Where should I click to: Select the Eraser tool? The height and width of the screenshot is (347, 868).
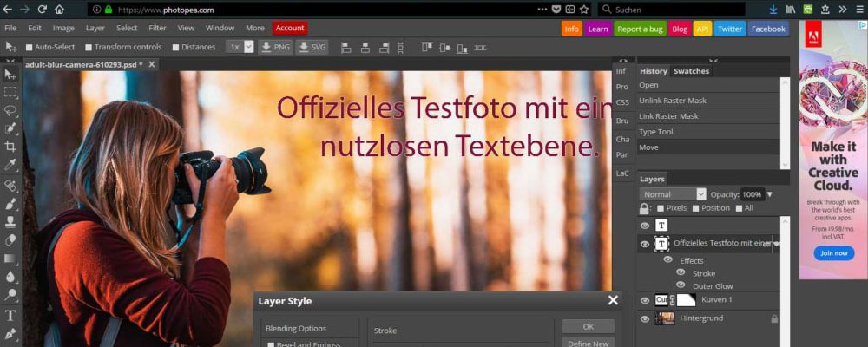pos(10,240)
